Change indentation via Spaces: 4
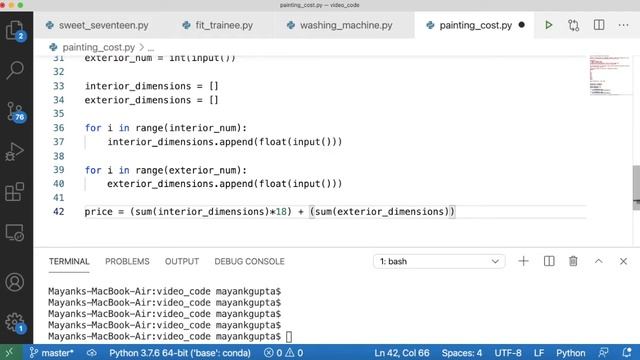The height and width of the screenshot is (360, 640). (x=462, y=353)
